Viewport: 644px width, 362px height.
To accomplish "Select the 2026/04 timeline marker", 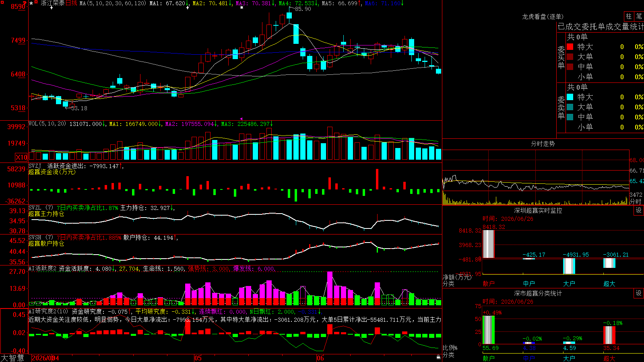I will [x=45, y=358].
